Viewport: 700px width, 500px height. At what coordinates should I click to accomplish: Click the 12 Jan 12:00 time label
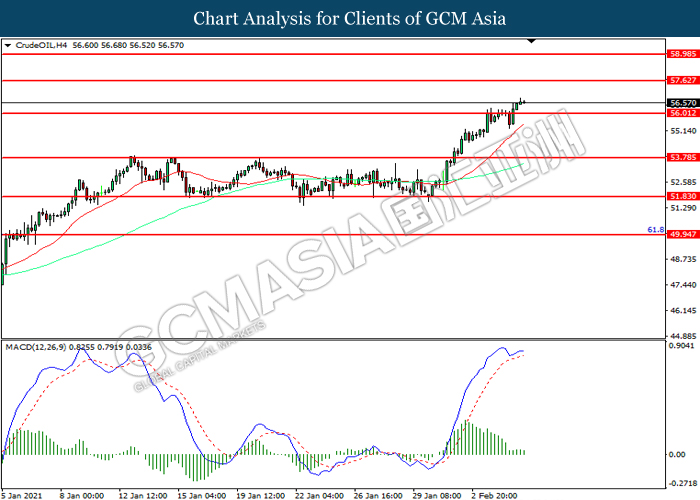(x=143, y=496)
